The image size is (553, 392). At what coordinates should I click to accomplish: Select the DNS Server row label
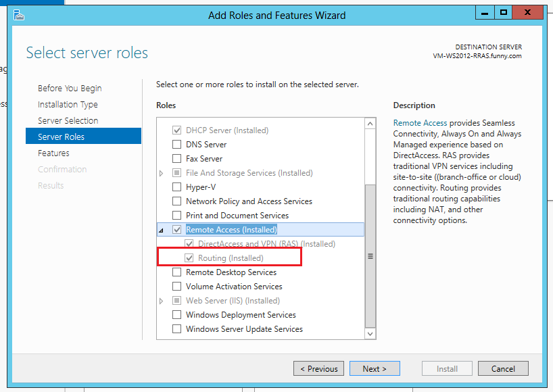[206, 145]
